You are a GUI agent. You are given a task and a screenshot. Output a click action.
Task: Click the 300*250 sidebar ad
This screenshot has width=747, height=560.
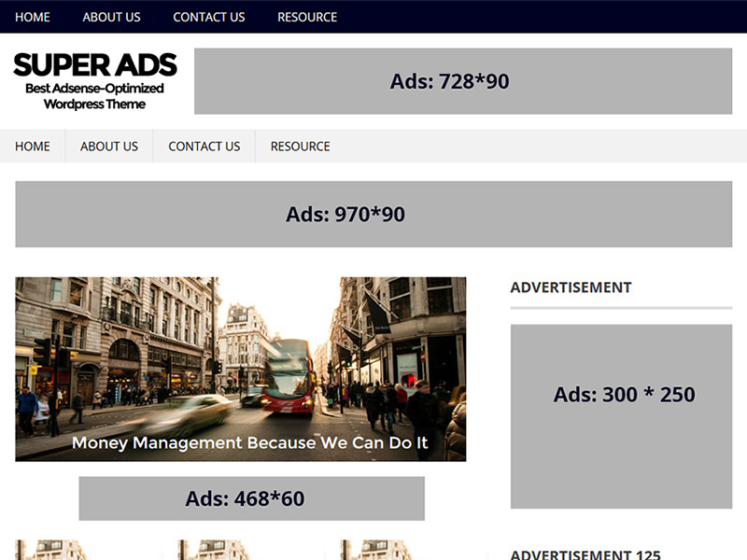click(619, 395)
